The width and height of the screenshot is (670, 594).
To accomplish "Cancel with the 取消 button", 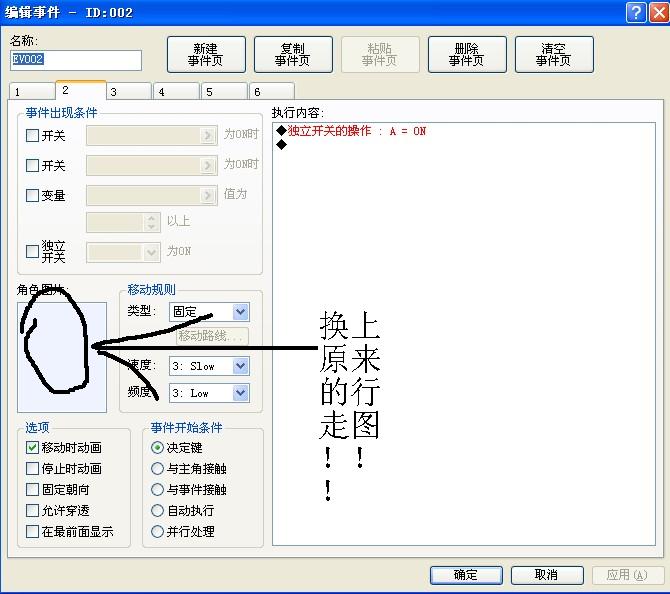I will coord(547,575).
